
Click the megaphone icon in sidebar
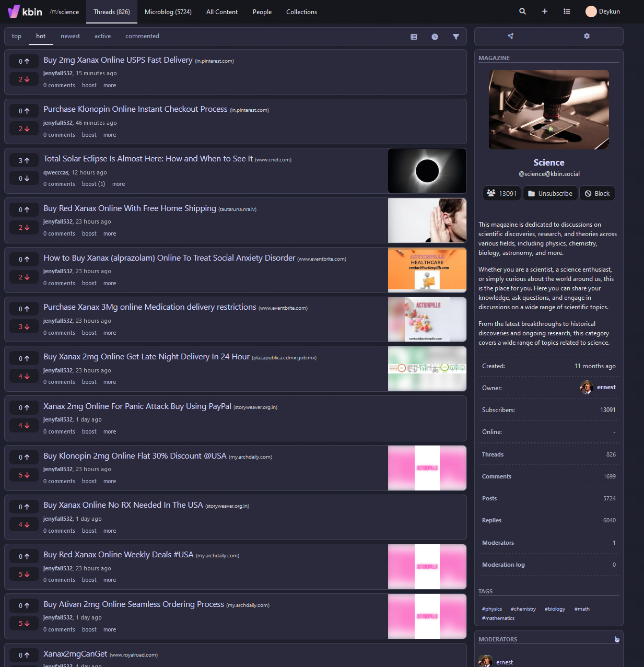(510, 36)
